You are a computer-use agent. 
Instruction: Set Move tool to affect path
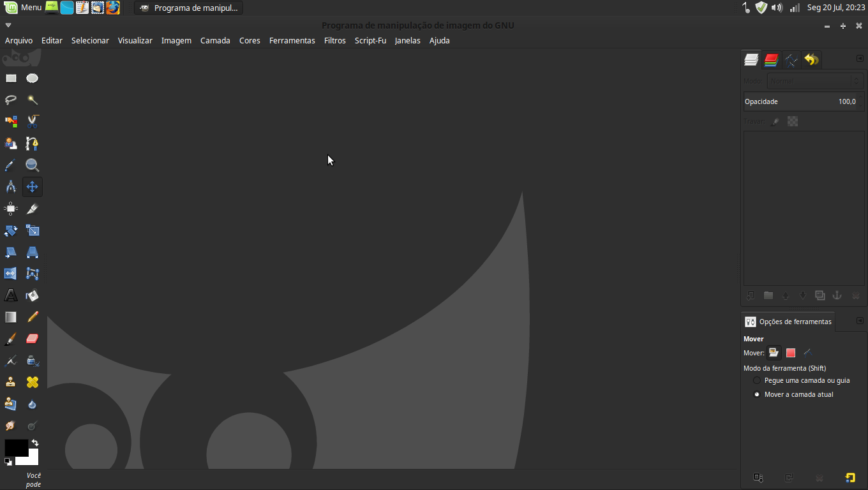pyautogui.click(x=807, y=353)
